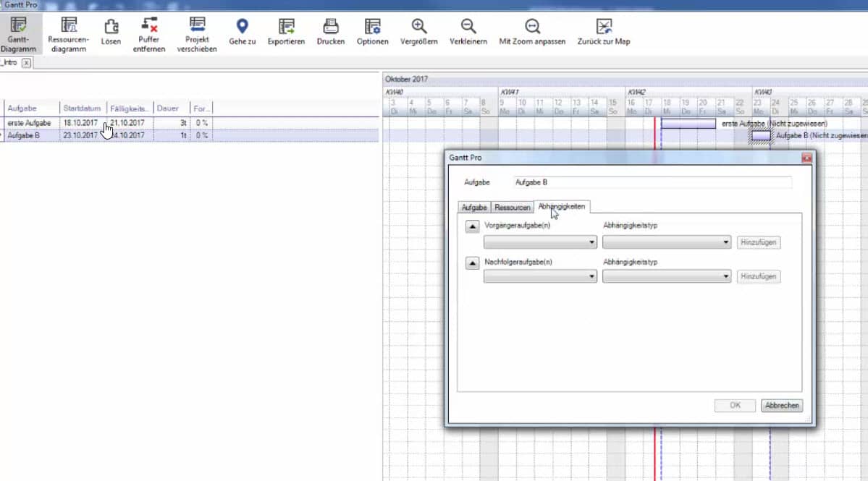Click the Aufgabe column header

(x=32, y=108)
